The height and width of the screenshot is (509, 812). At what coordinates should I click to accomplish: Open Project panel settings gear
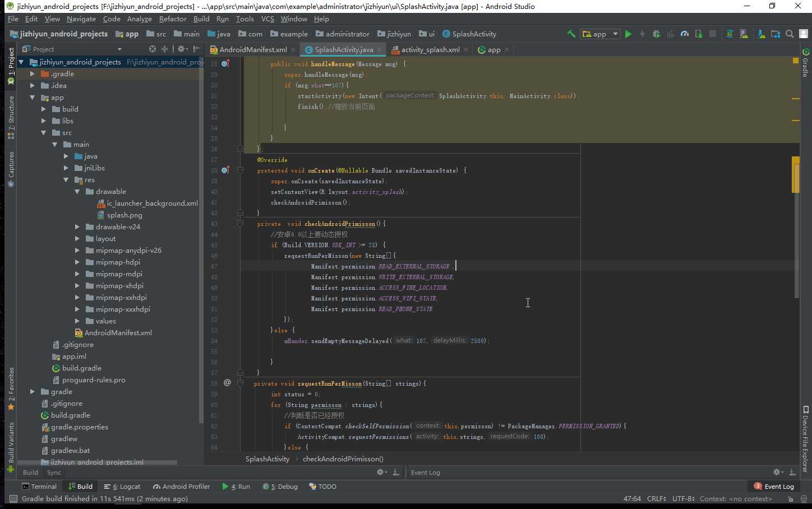point(182,49)
